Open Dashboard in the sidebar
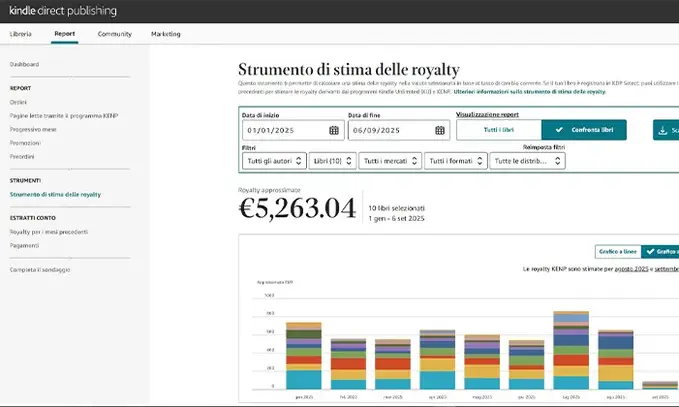 click(24, 64)
